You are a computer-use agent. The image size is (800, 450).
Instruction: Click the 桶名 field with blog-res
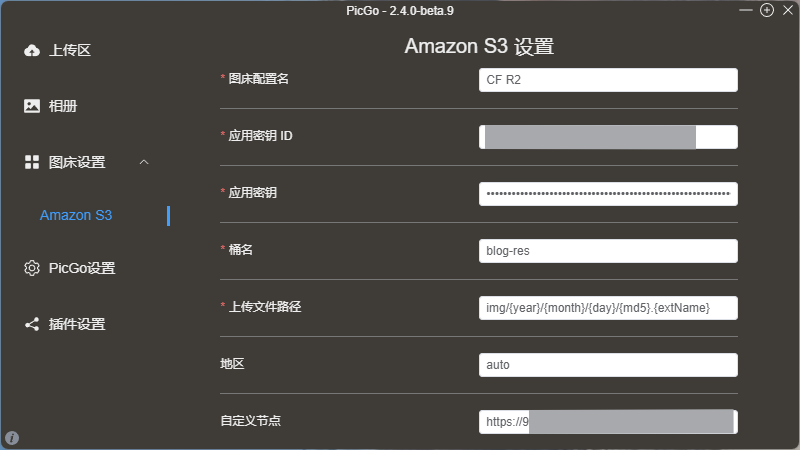coord(608,251)
